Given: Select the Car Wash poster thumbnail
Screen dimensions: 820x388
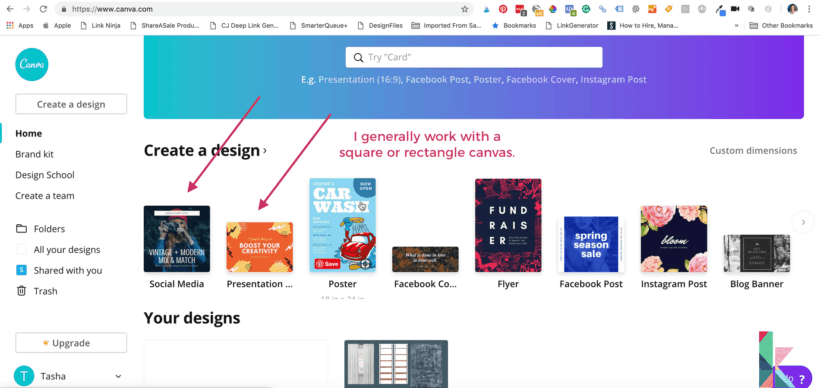Looking at the screenshot, I should coord(343,225).
